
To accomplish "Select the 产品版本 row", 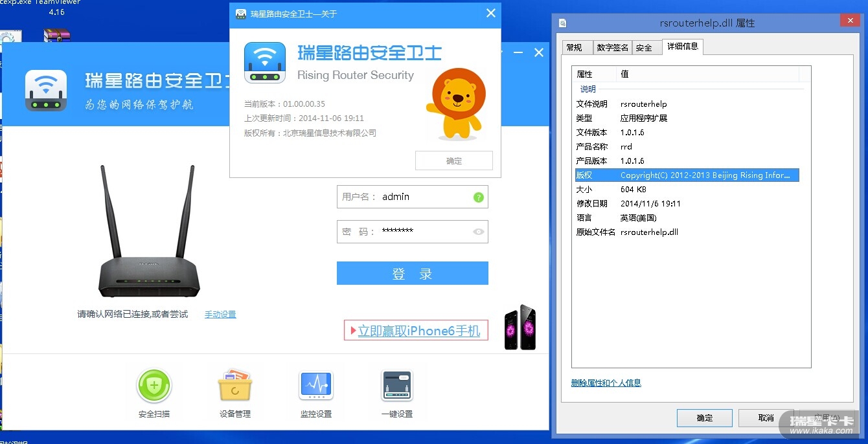I will (x=686, y=161).
